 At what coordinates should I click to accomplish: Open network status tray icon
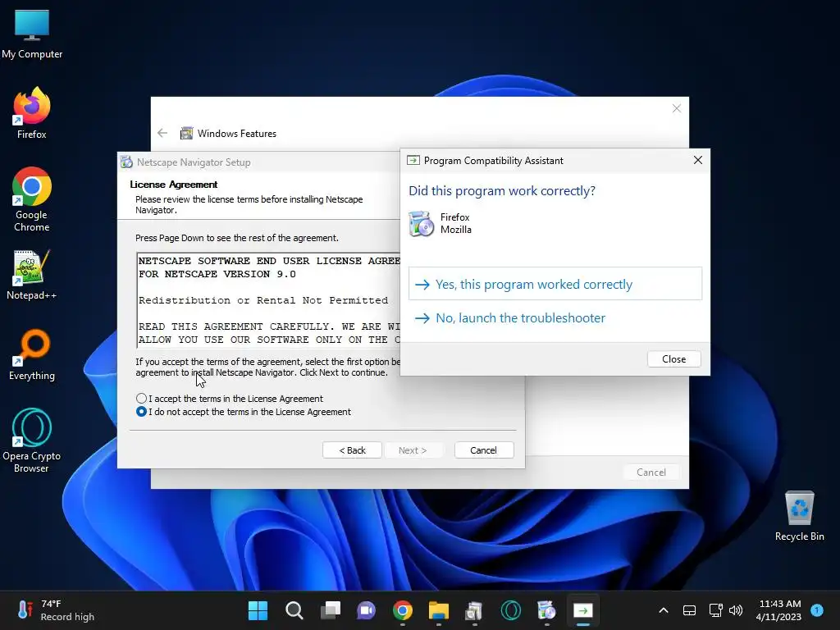[715, 610]
